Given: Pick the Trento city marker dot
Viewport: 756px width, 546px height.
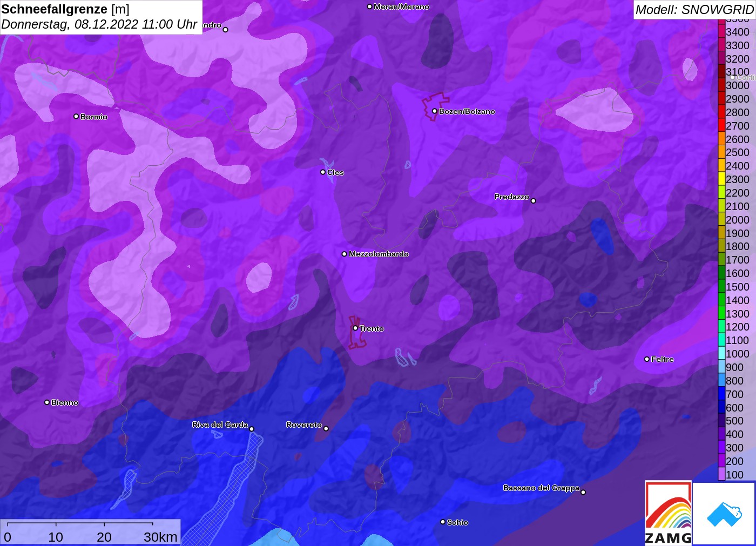Looking at the screenshot, I should pyautogui.click(x=355, y=328).
